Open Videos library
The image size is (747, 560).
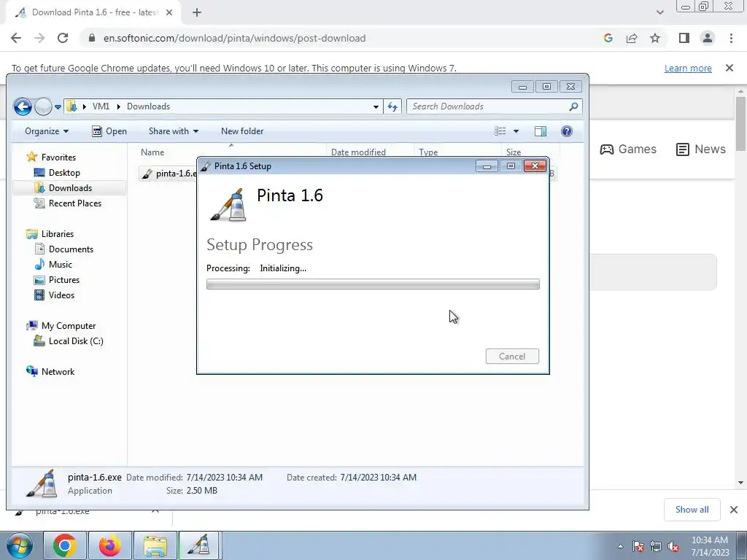point(61,295)
